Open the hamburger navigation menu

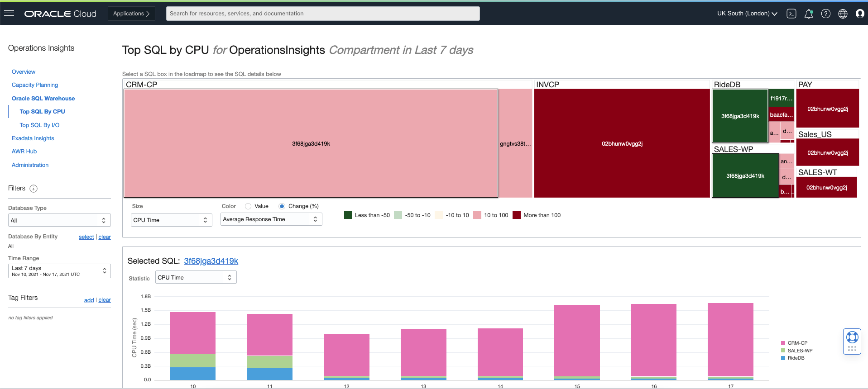pyautogui.click(x=9, y=13)
